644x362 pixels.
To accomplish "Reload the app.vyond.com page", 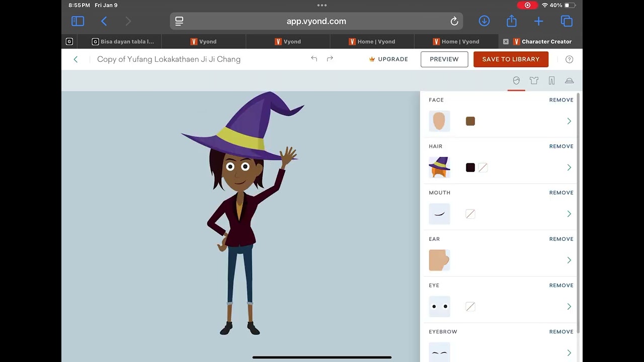I will coord(454,21).
